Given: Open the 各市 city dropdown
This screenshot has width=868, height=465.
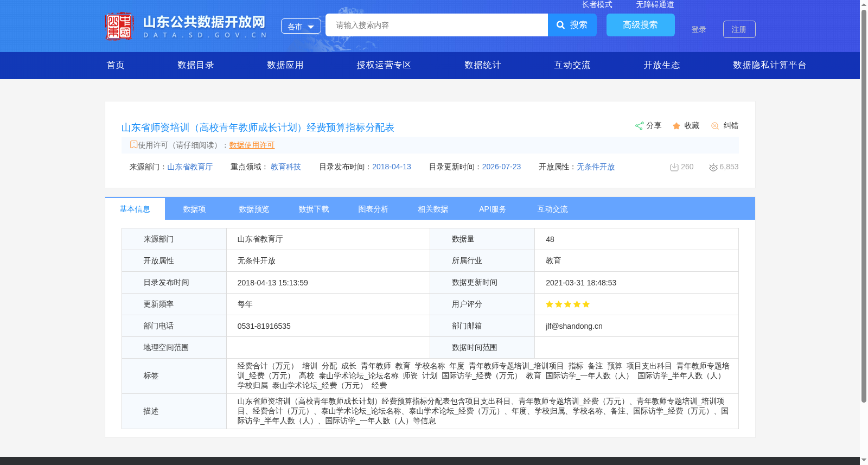Looking at the screenshot, I should coord(301,26).
